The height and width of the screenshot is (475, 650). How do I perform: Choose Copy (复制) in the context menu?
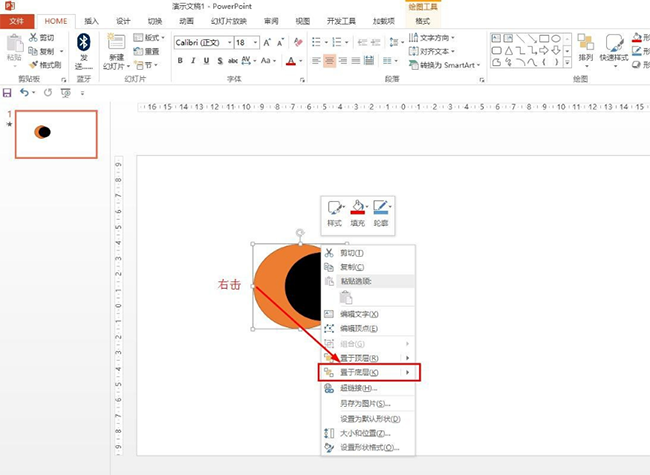click(368, 267)
